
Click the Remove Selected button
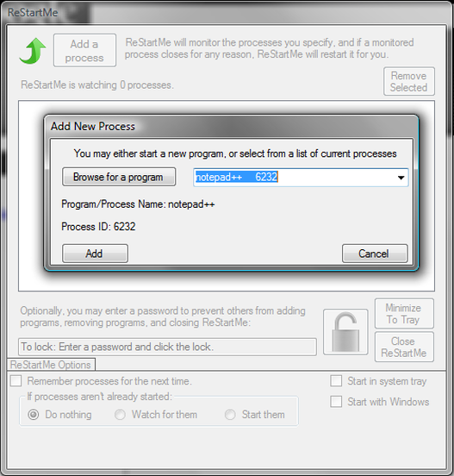[409, 81]
